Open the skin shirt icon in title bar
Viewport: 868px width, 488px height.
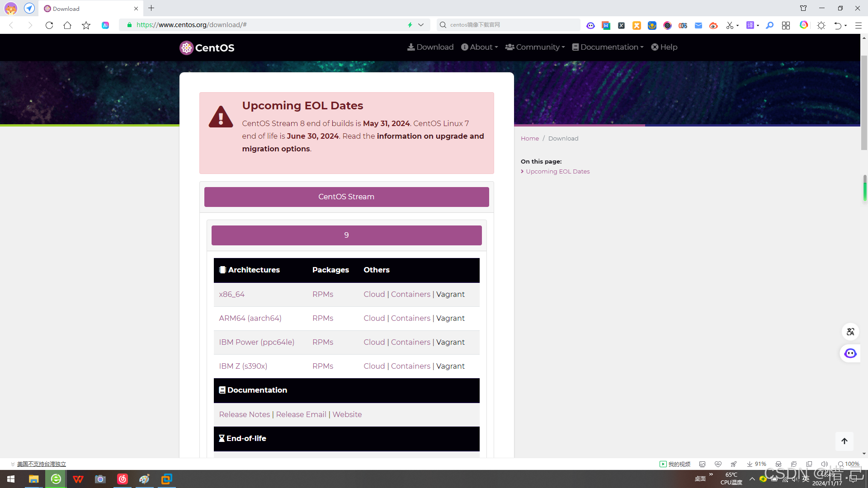[803, 8]
